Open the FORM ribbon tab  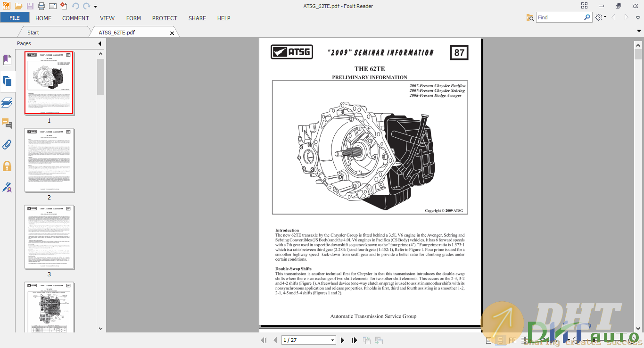pyautogui.click(x=133, y=18)
